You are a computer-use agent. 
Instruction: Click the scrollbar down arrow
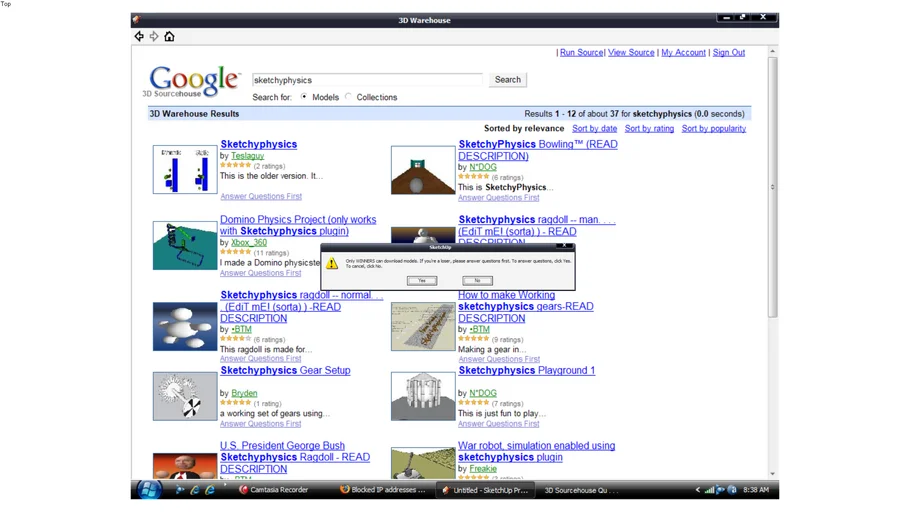click(x=772, y=474)
